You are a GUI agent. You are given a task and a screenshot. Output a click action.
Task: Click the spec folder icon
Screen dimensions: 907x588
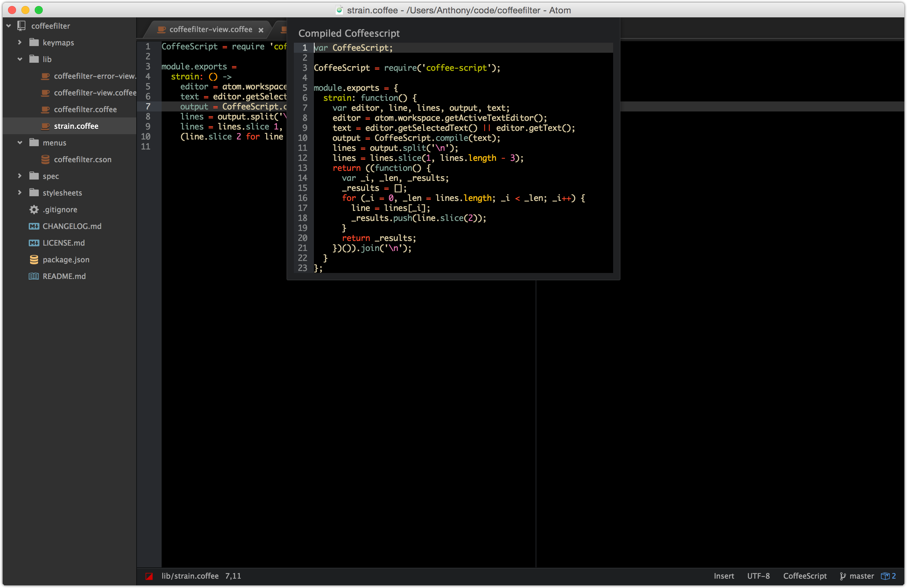point(34,176)
